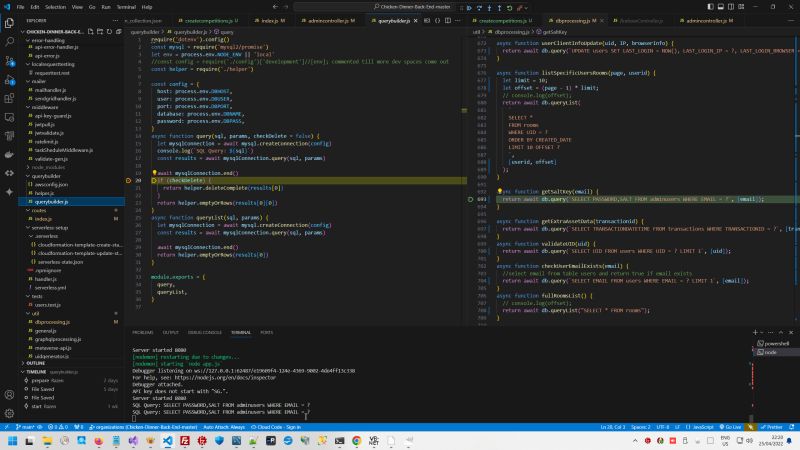Split the querybuilder.js editor to the right
800x450 pixels.
[x=448, y=21]
